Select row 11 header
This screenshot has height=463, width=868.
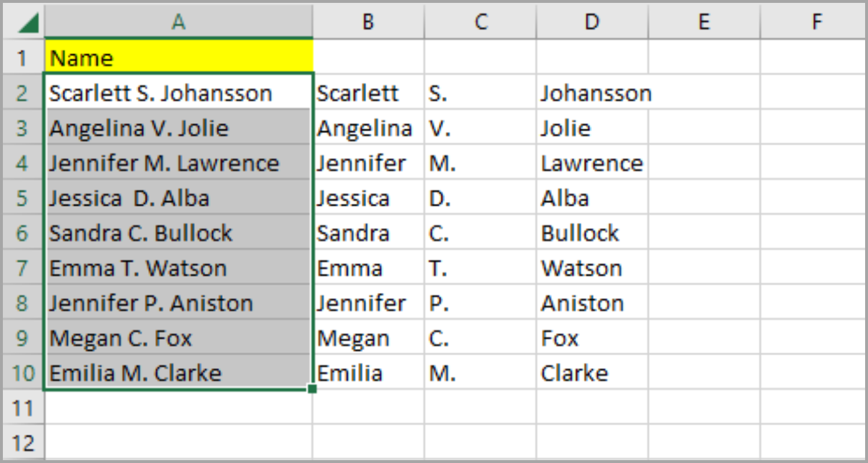(24, 408)
